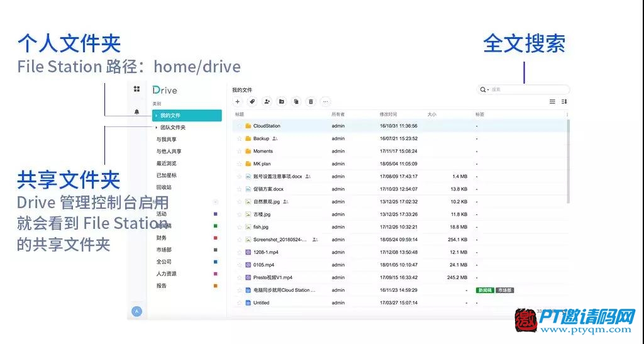Click shared icon beside Backup folder
This screenshot has height=344, width=644.
coord(275,139)
